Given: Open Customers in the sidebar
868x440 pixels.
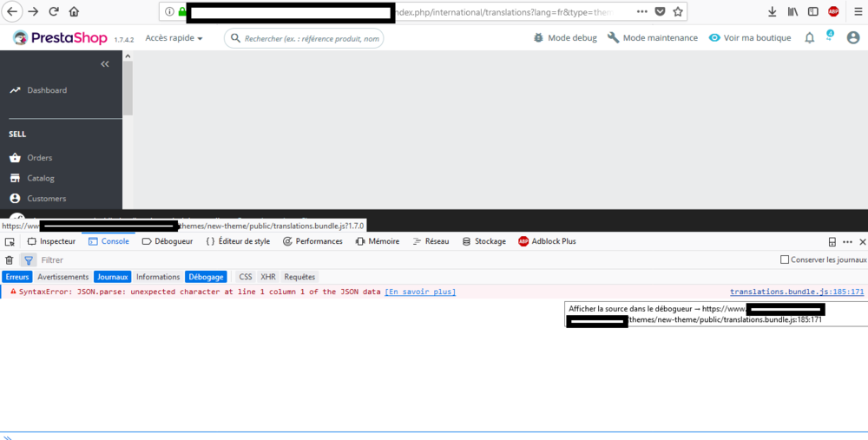Looking at the screenshot, I should [37, 198].
